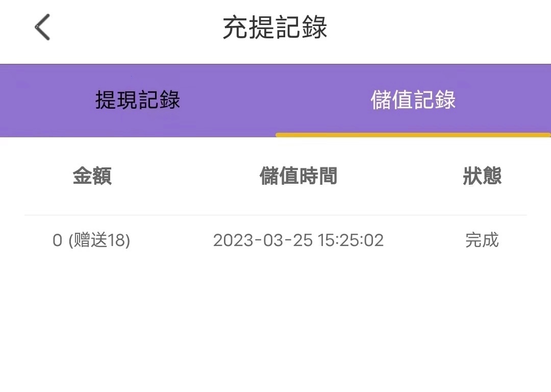Click the divider line below column headers

point(275,215)
